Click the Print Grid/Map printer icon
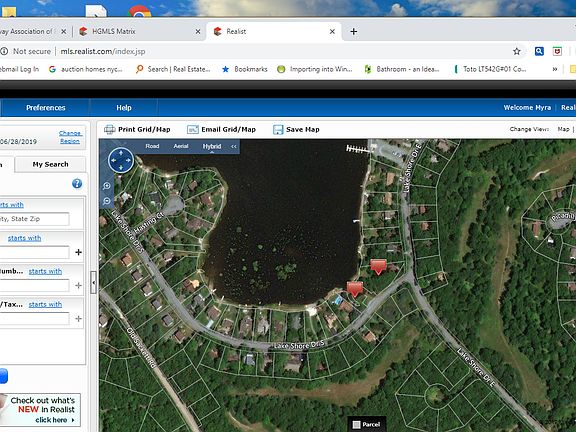Screen dimensions: 576x432 tap(109, 129)
